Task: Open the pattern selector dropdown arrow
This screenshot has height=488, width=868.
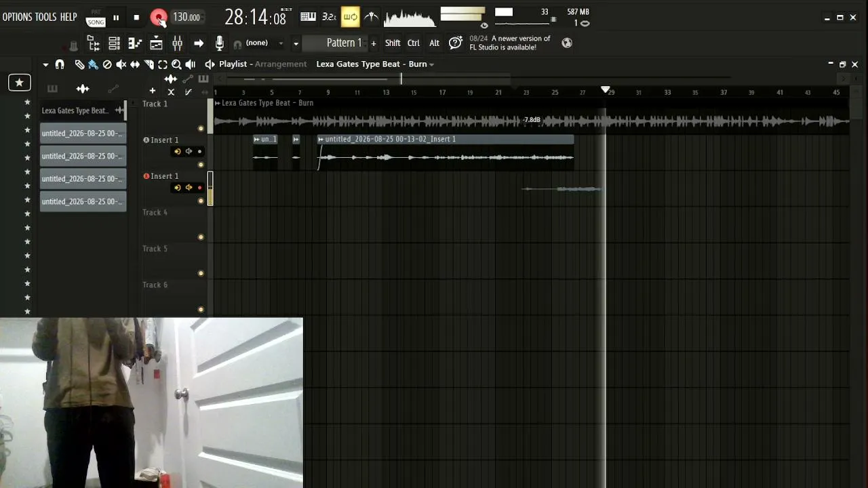Action: pos(296,43)
